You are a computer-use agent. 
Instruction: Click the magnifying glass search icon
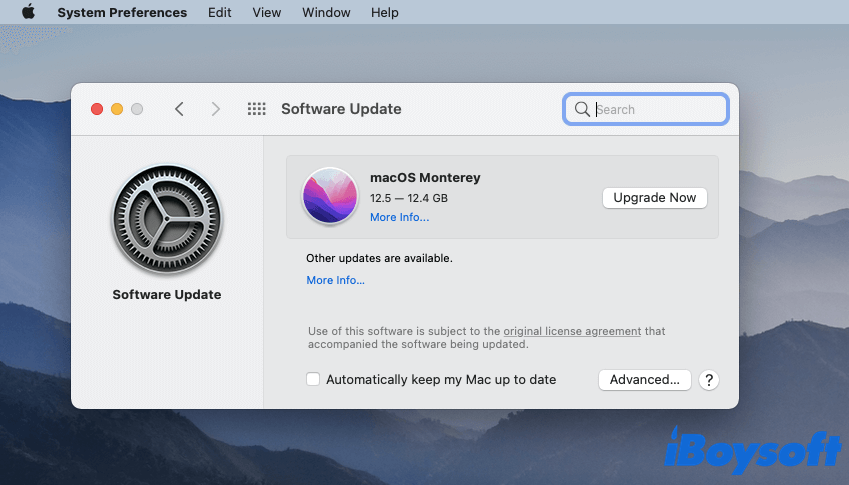click(x=581, y=109)
